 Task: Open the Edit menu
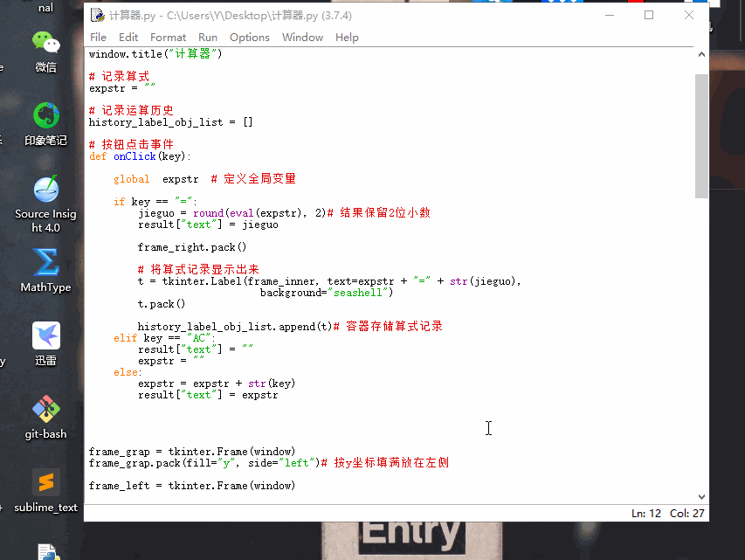[128, 37]
